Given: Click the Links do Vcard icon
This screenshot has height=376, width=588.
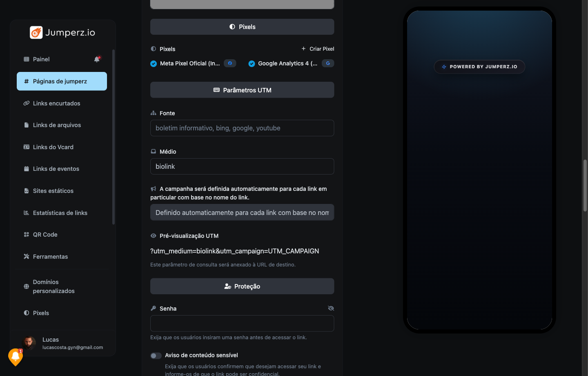Looking at the screenshot, I should (x=27, y=147).
